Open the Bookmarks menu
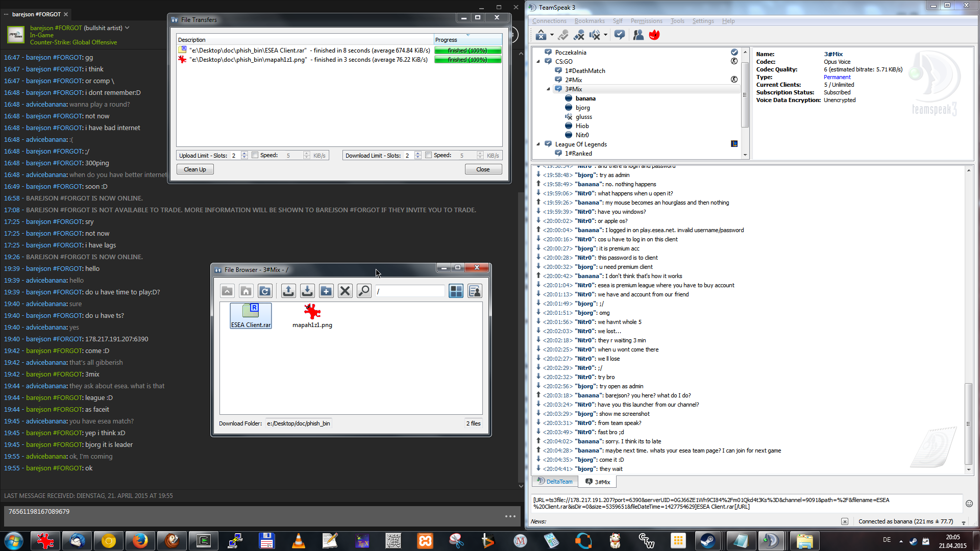Screen dimensions: 980x551 tap(589, 21)
